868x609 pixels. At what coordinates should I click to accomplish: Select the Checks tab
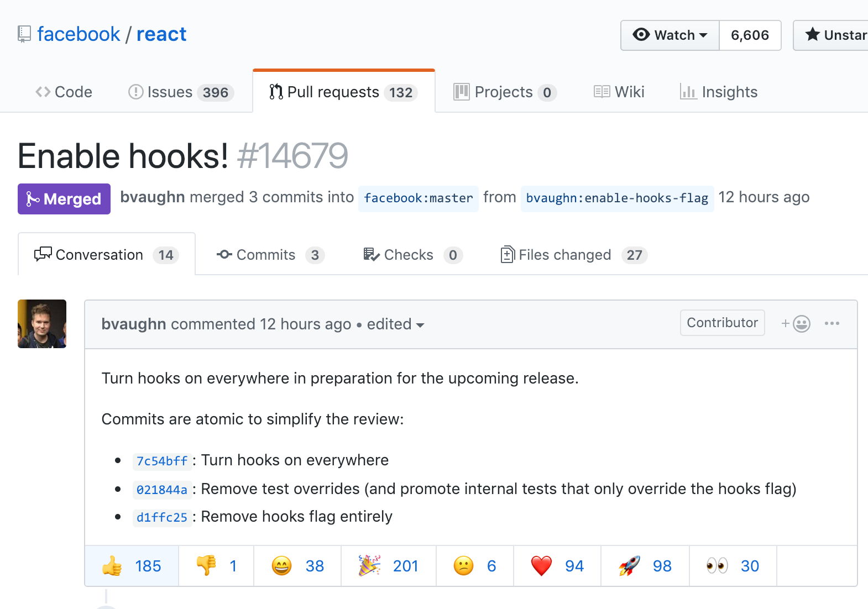[413, 255]
